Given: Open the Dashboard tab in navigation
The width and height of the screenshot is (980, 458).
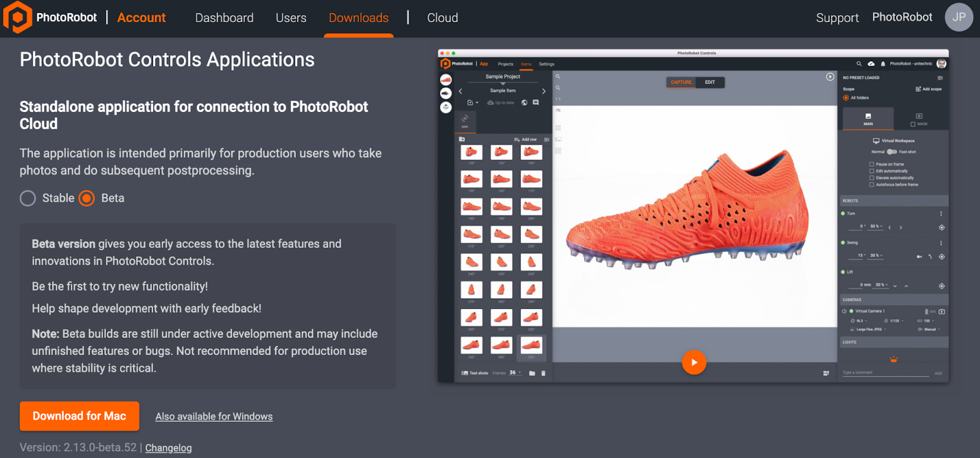Looking at the screenshot, I should click(x=224, y=18).
